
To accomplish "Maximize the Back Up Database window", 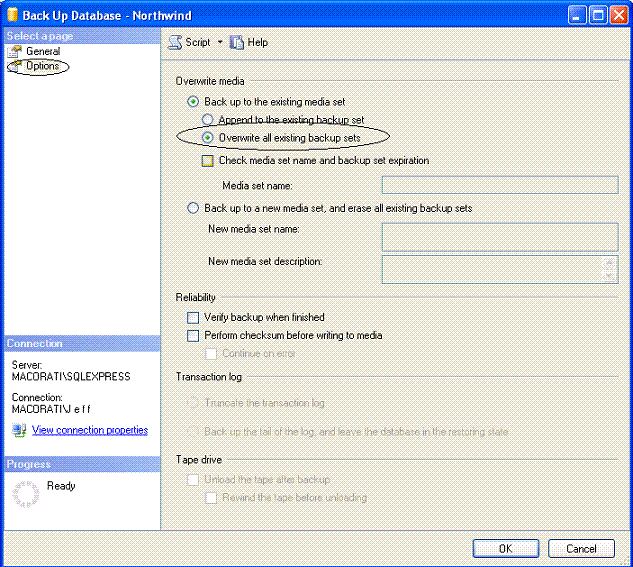I will coord(598,15).
